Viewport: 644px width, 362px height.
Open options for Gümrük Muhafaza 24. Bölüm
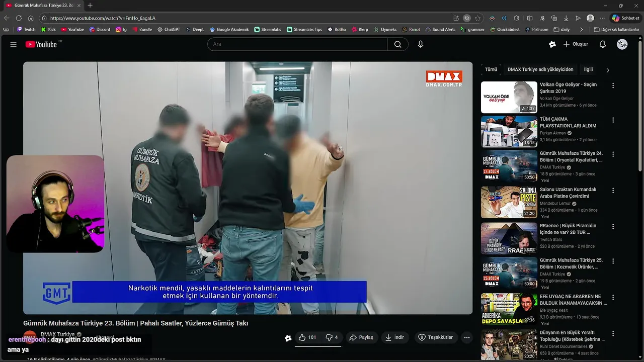[x=613, y=154]
